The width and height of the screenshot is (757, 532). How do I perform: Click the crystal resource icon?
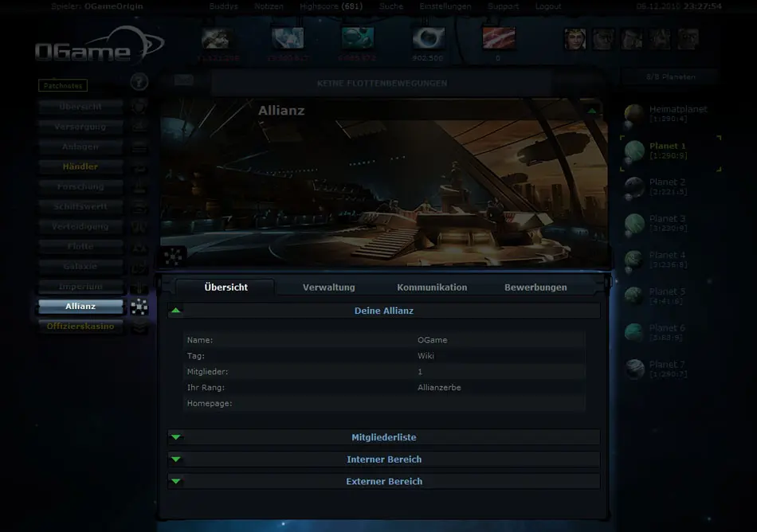point(288,38)
